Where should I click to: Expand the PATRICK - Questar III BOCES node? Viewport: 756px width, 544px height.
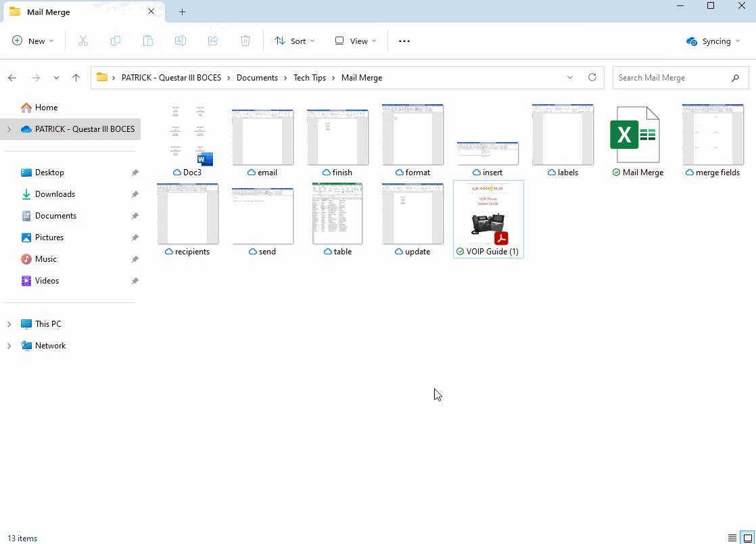9,129
